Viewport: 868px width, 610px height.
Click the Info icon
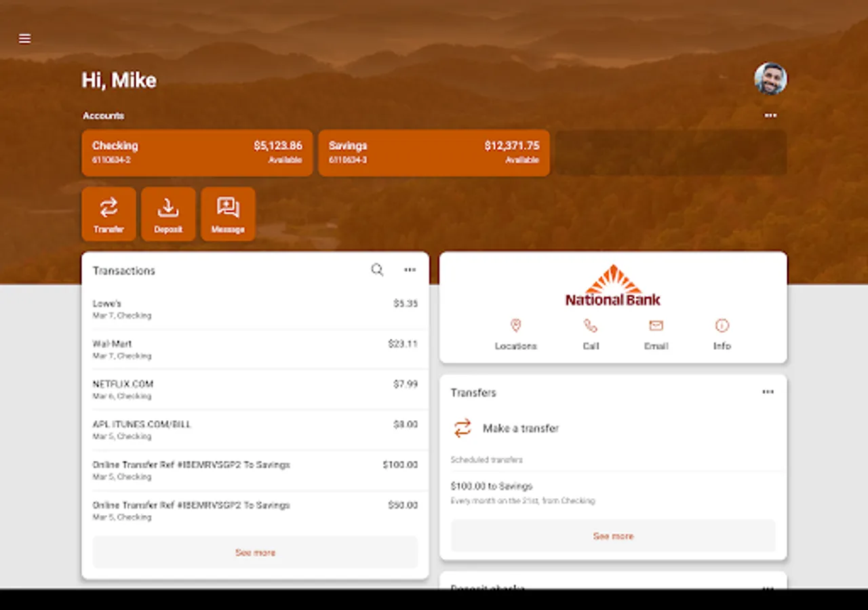[722, 326]
